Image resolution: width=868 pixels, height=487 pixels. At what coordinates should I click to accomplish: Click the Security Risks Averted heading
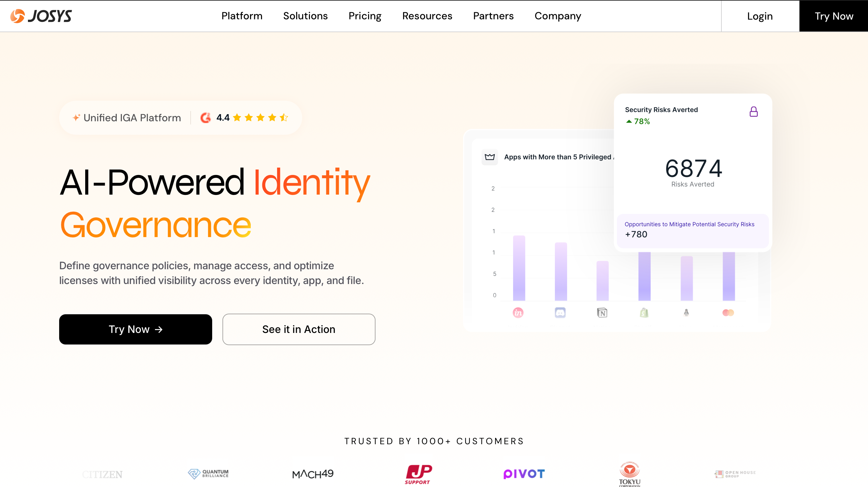click(661, 110)
